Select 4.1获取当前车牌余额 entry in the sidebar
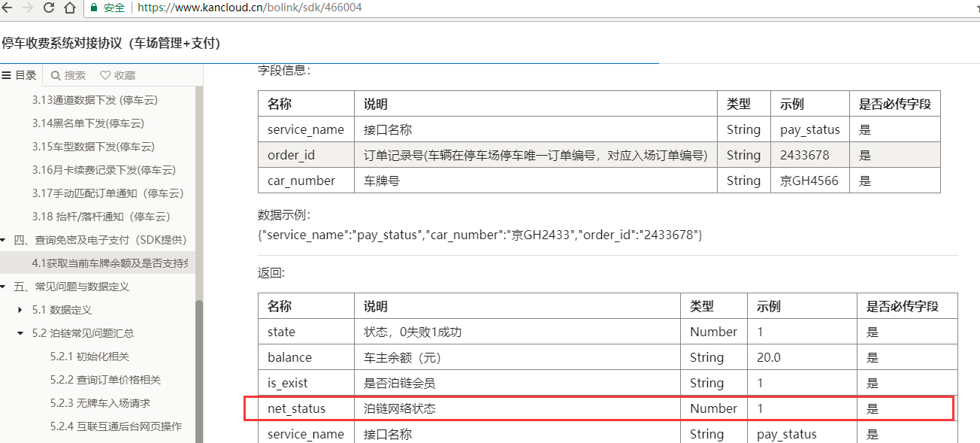980x443 pixels. pyautogui.click(x=110, y=263)
